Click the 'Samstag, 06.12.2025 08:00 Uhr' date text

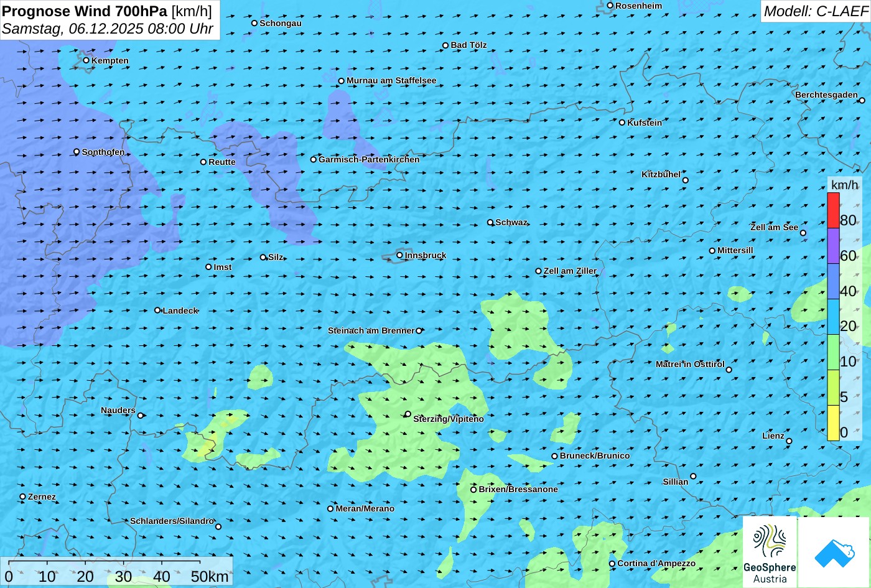108,29
